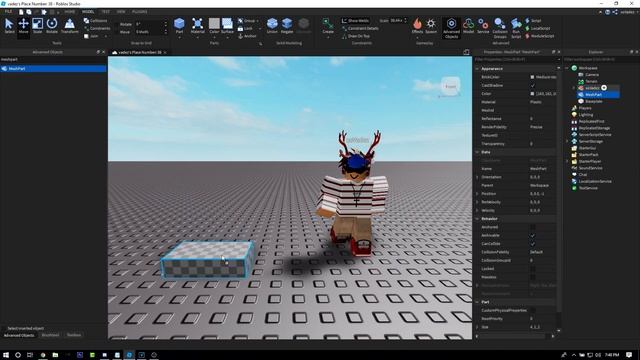Viewport: 640px width, 360px height.
Task: Open the Service insertion dialog
Action: 483,26
